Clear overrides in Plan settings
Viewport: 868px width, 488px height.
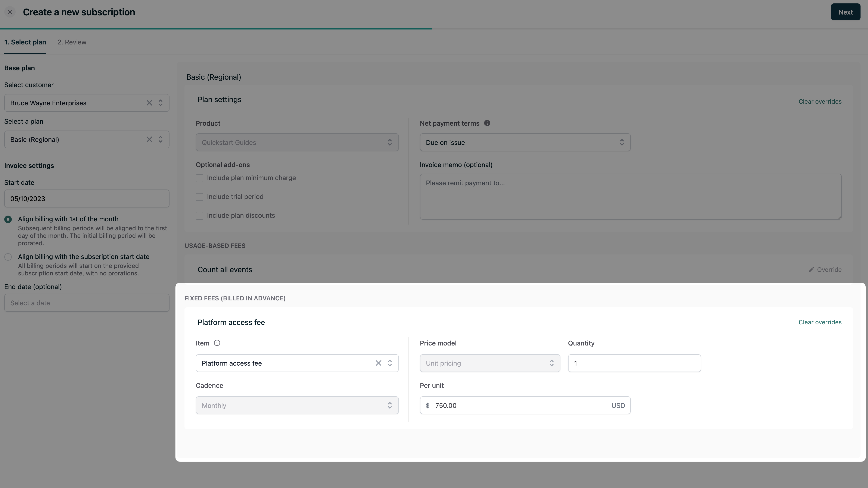click(820, 101)
